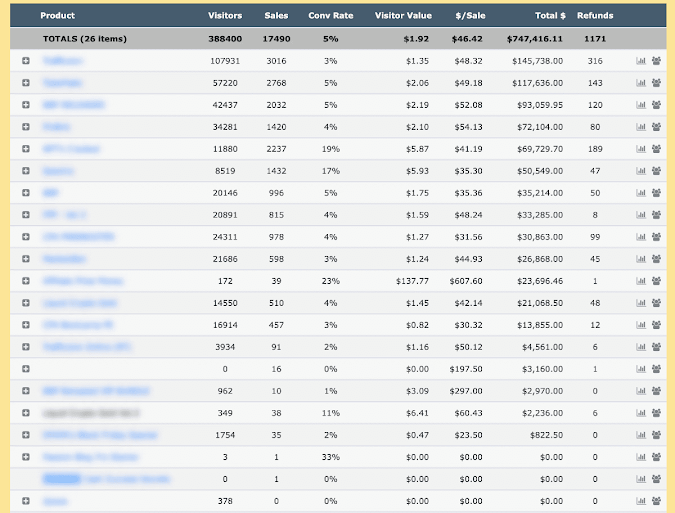Expand the unnamed row with 16 sales
This screenshot has height=513, width=675.
point(26,369)
